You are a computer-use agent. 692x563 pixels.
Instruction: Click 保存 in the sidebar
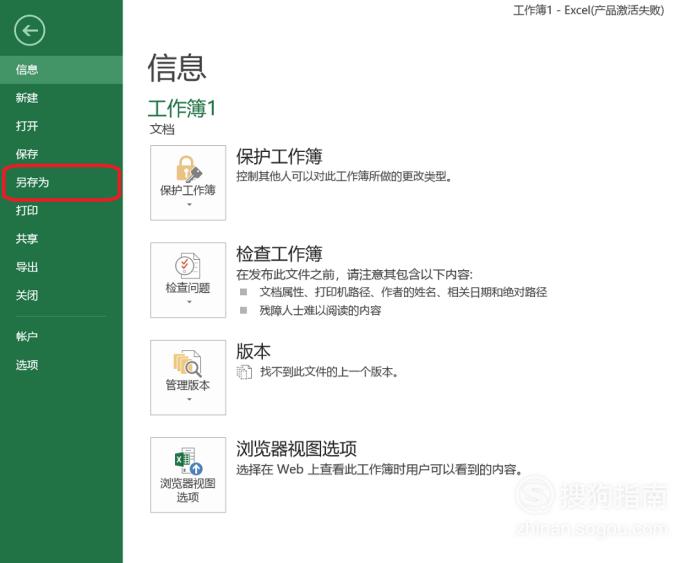tap(61, 154)
